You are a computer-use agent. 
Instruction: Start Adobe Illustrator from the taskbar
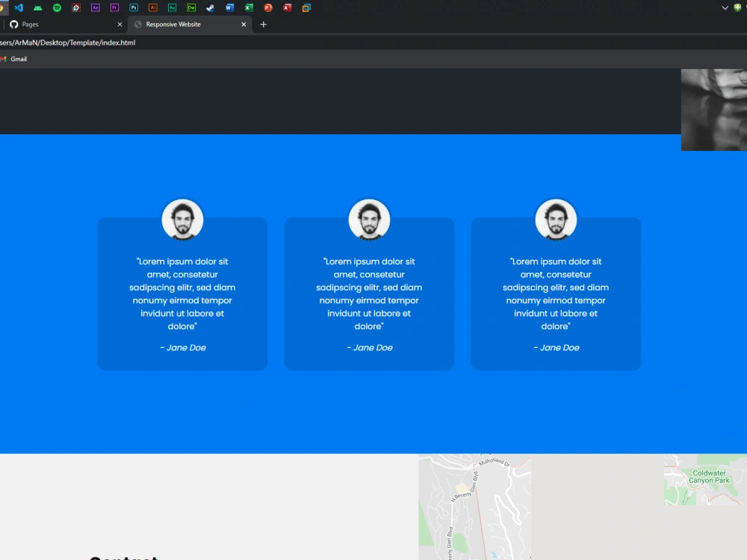(153, 7)
